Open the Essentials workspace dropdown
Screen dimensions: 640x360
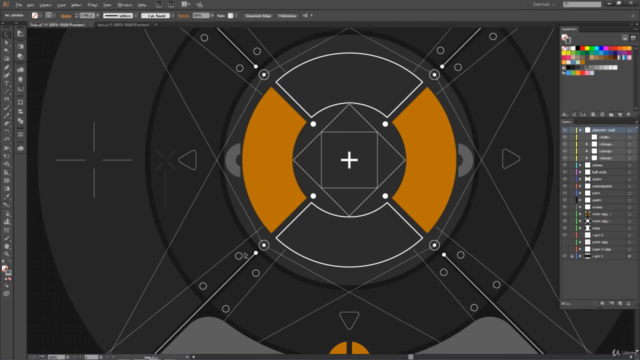pyautogui.click(x=544, y=4)
